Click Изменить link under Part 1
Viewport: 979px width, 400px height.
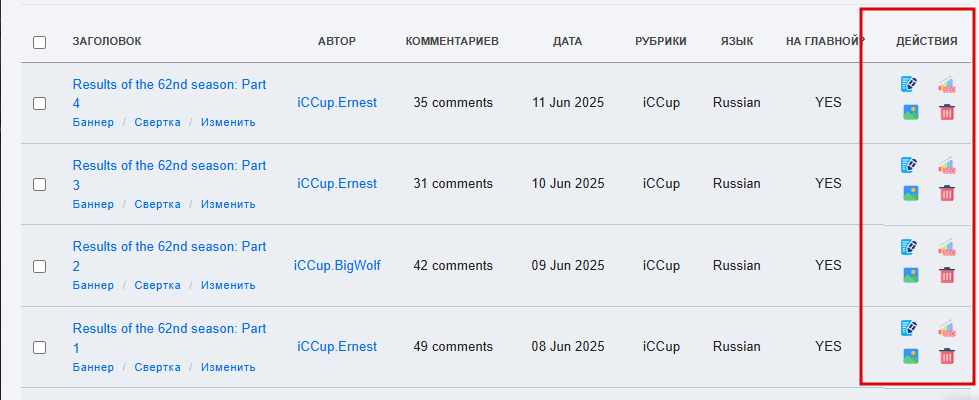(x=228, y=367)
